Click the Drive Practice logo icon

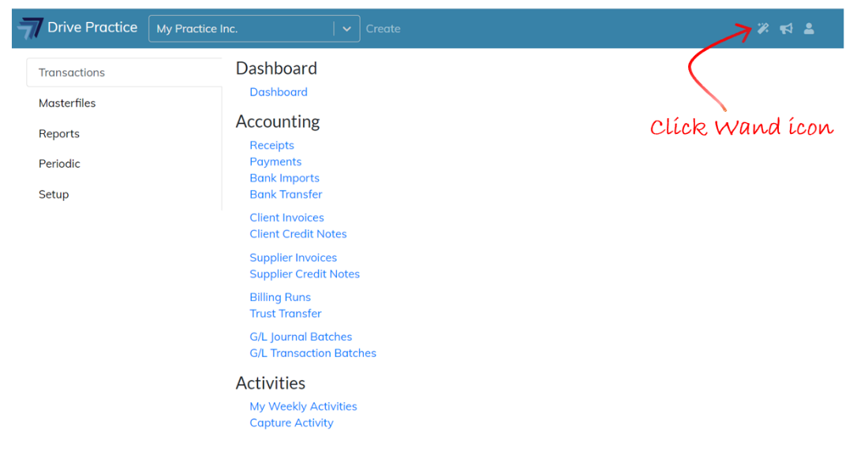point(30,28)
